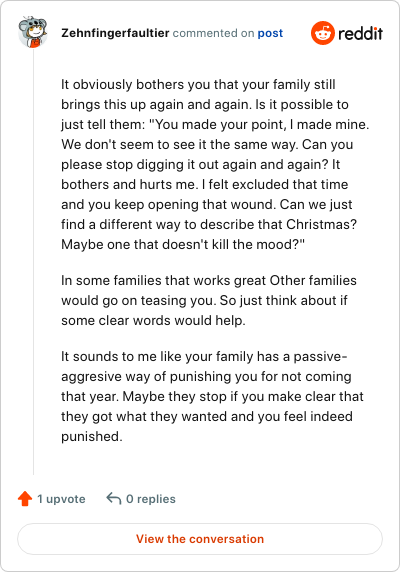Click the line "We don't seem to see it"
The width and height of the screenshot is (400, 572).
(207, 144)
